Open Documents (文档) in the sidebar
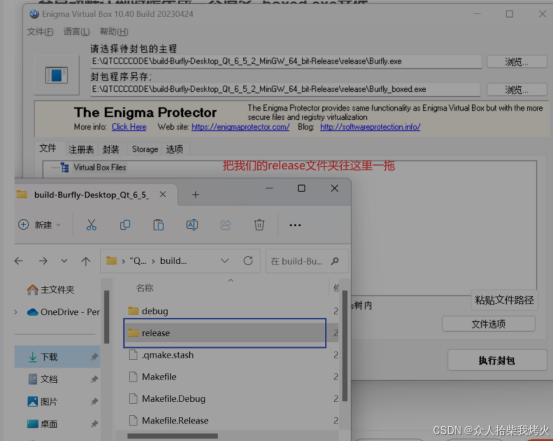Image resolution: width=554 pixels, height=442 pixels. 43,379
